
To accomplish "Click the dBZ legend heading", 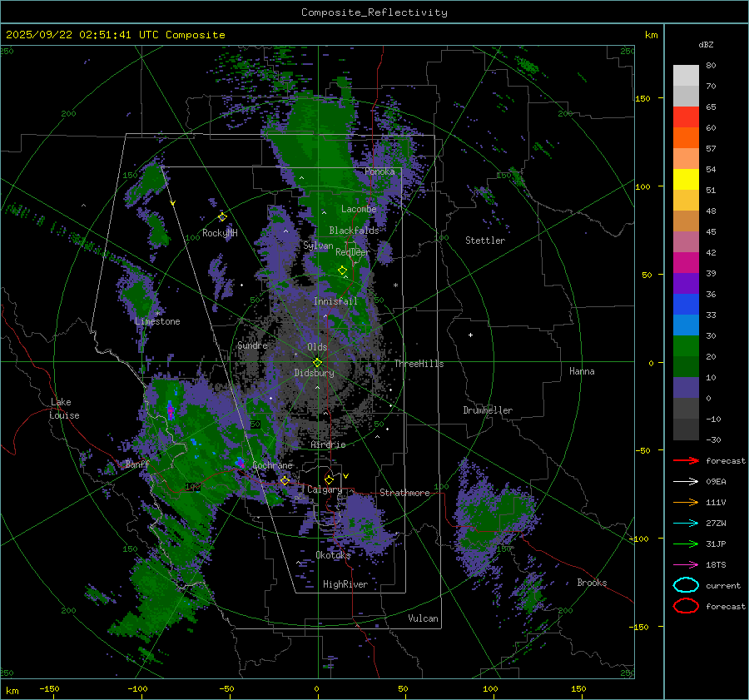I will click(705, 44).
